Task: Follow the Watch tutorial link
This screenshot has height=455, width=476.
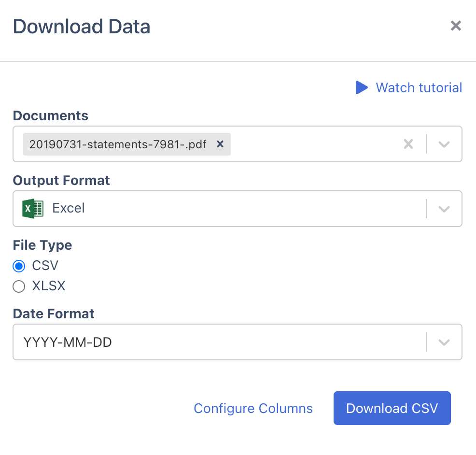Action: click(x=419, y=87)
